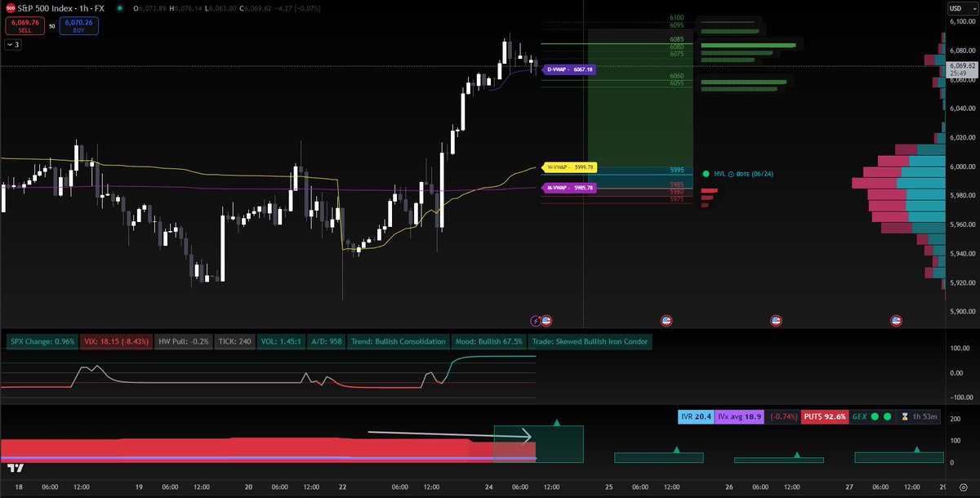This screenshot has height=498, width=980.
Task: Open the US flag economic event on the 27th
Action: click(896, 321)
